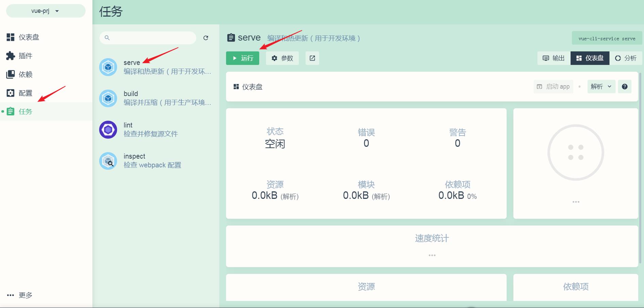This screenshot has width=644, height=308.
Task: Click the 配置 sidebar menu label
Action: pyautogui.click(x=26, y=93)
